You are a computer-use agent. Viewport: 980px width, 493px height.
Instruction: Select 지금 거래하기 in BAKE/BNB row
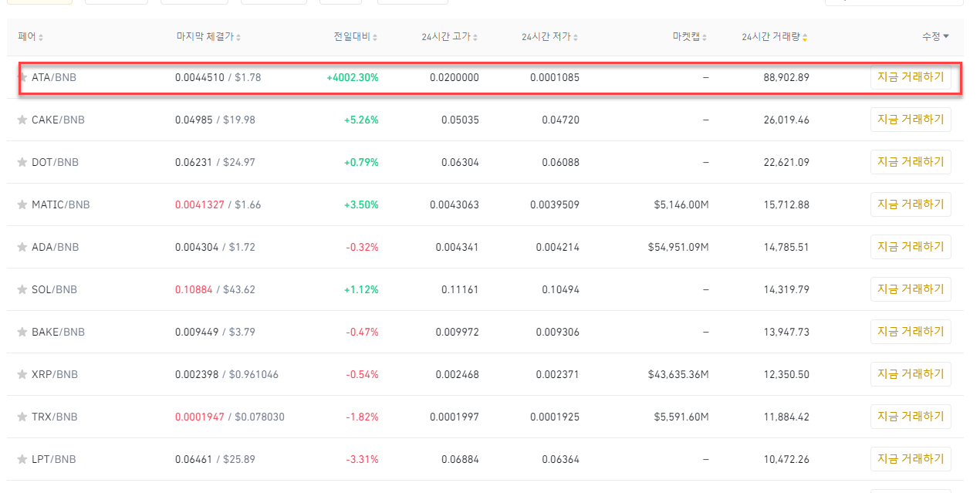tap(911, 332)
